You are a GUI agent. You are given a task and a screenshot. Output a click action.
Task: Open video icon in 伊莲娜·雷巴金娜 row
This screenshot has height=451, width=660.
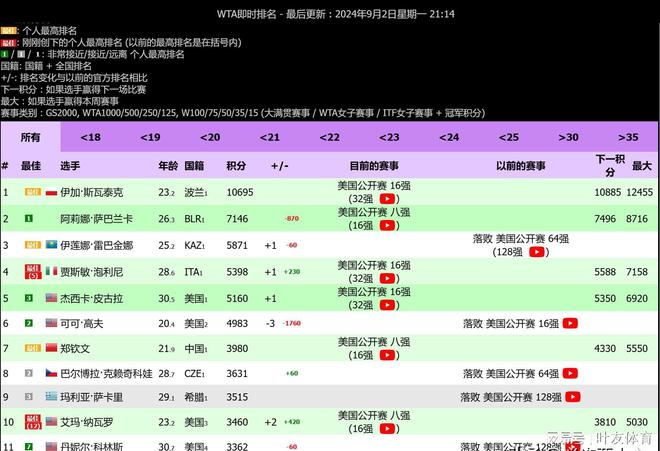[x=536, y=252]
